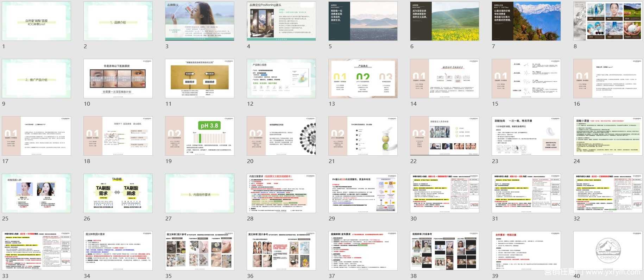Pick slide 13 '产品卖点' 01 02 03
The height and width of the screenshot is (280, 644).
(363, 79)
